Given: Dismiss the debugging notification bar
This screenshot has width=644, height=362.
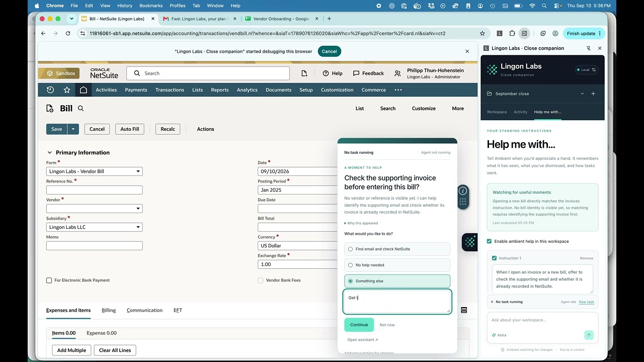Looking at the screenshot, I should [467, 51].
